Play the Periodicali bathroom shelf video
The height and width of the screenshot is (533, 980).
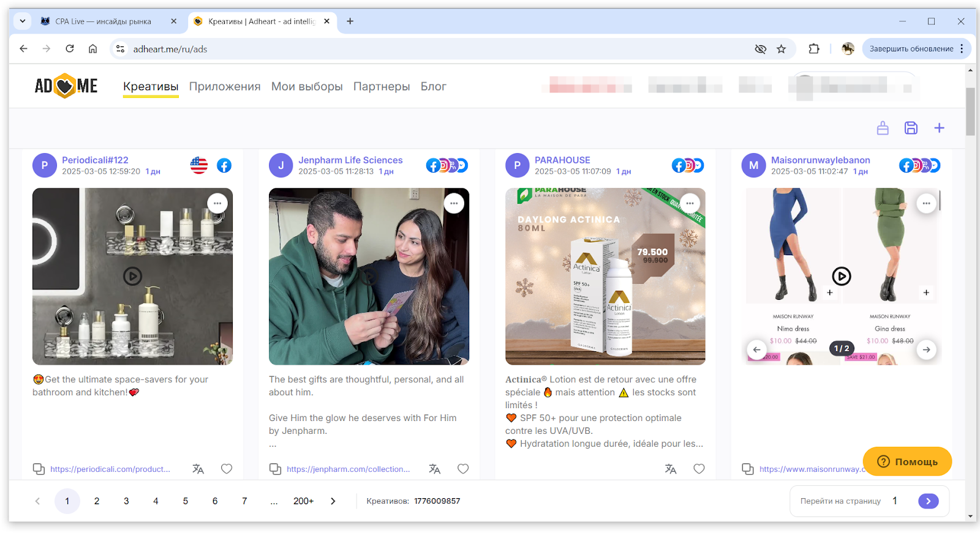point(132,276)
